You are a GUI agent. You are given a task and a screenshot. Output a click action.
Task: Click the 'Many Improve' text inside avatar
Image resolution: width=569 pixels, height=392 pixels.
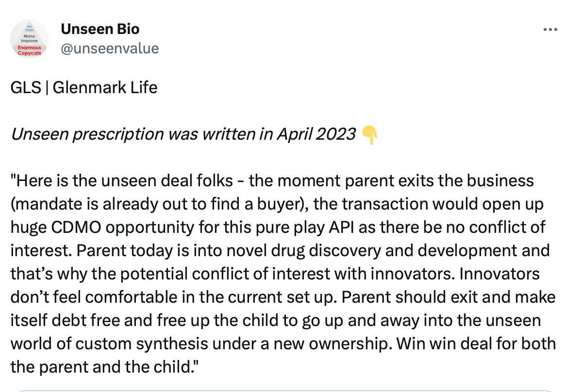30,38
